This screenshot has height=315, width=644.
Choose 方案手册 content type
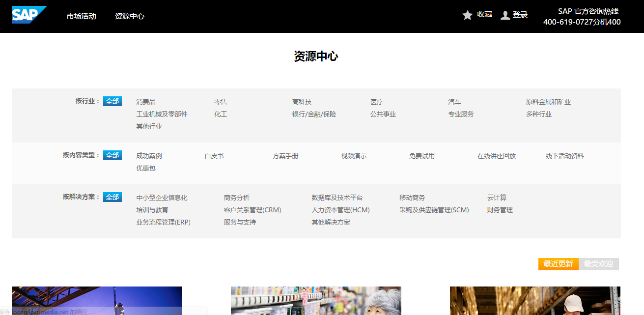pos(285,156)
